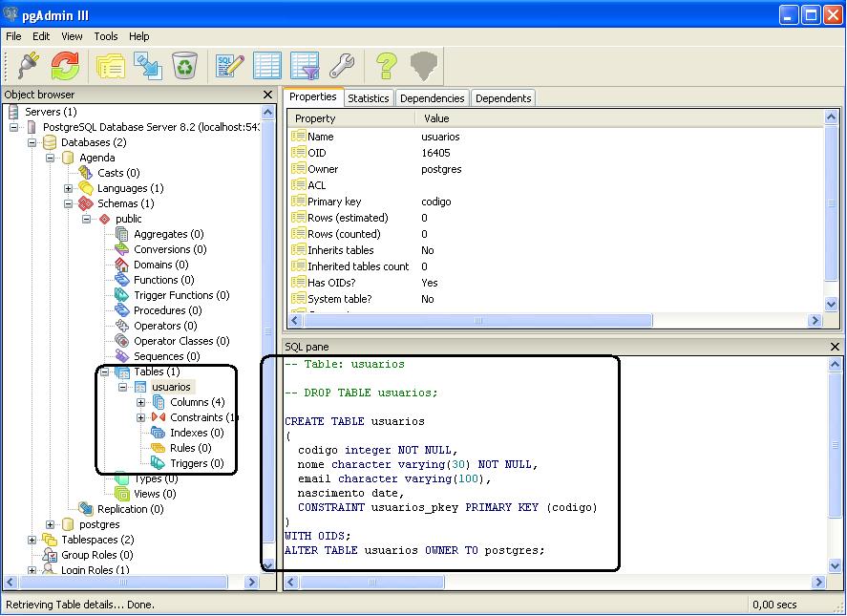
Task: Close the Object browser panel
Action: click(x=267, y=95)
